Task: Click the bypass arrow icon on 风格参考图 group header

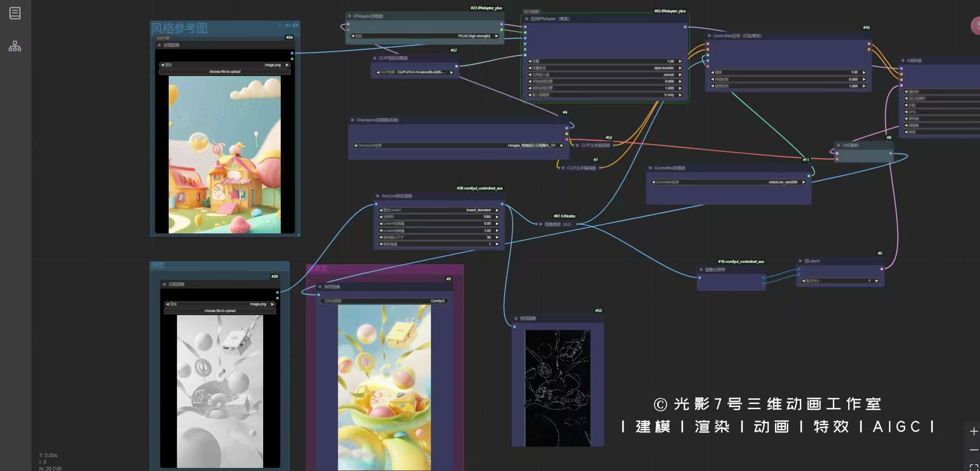Action: [x=287, y=25]
